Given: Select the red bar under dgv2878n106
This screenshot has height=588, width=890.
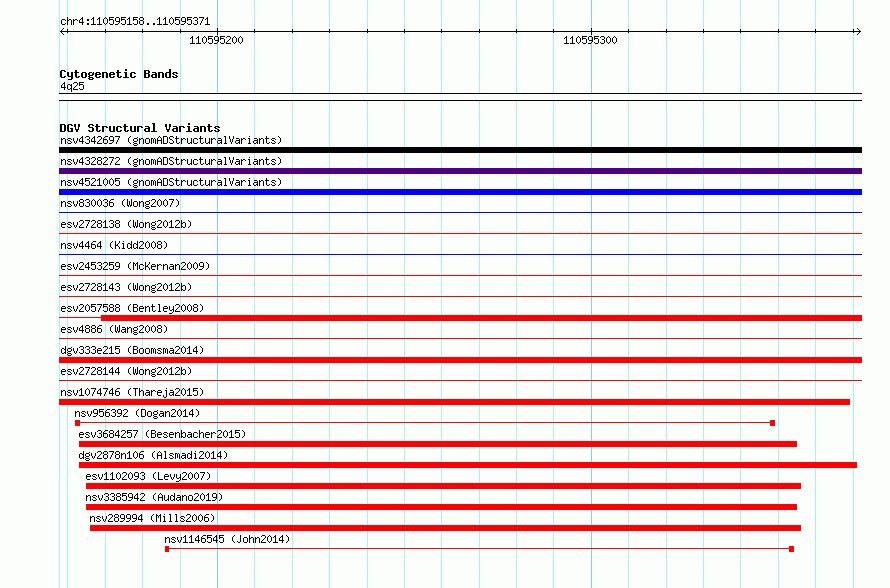Looking at the screenshot, I should (x=468, y=465).
